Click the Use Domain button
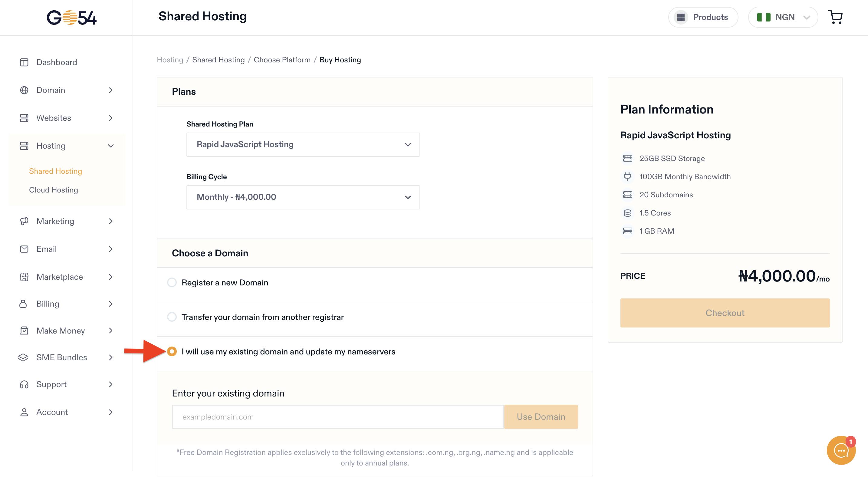The width and height of the screenshot is (868, 477). (541, 416)
